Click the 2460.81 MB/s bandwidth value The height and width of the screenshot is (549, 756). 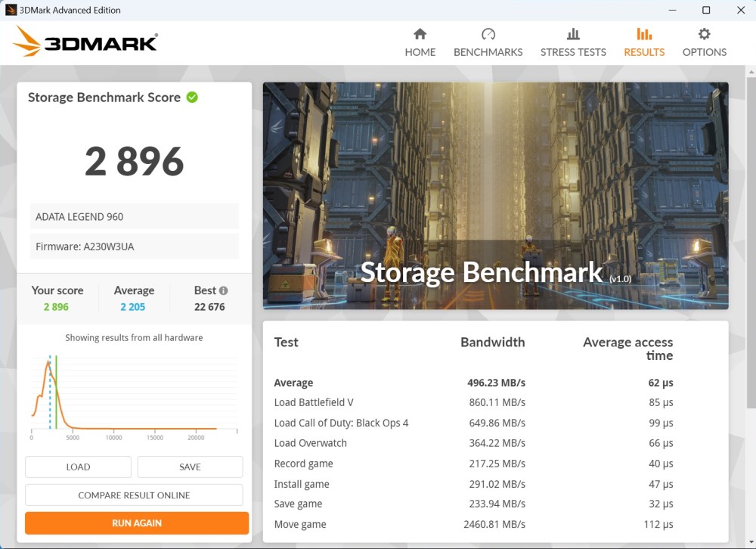tap(494, 524)
